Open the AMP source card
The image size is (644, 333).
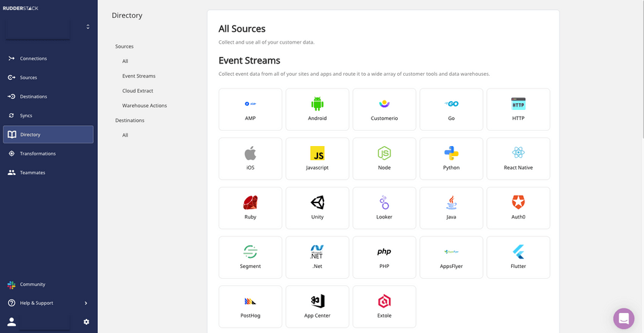coord(250,109)
